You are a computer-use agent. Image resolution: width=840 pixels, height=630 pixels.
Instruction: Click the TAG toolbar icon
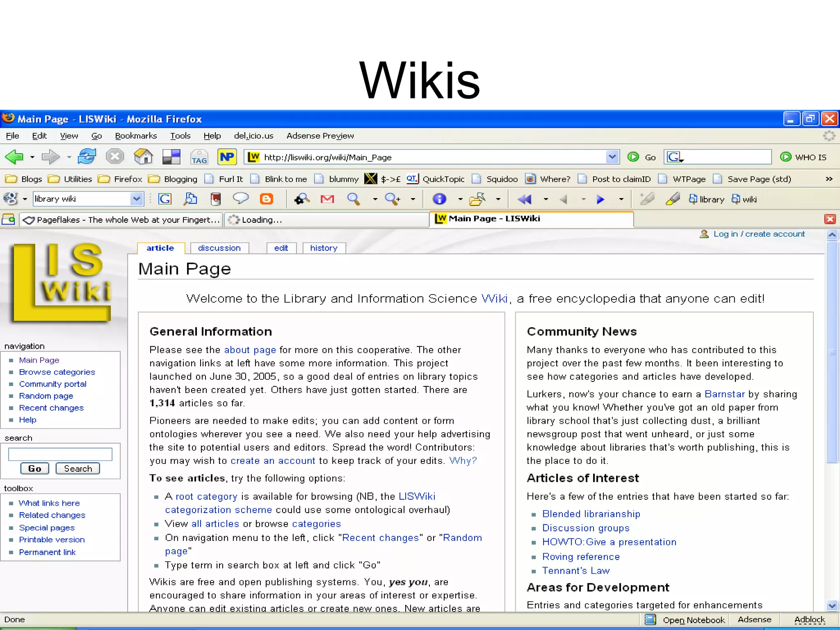pos(199,157)
